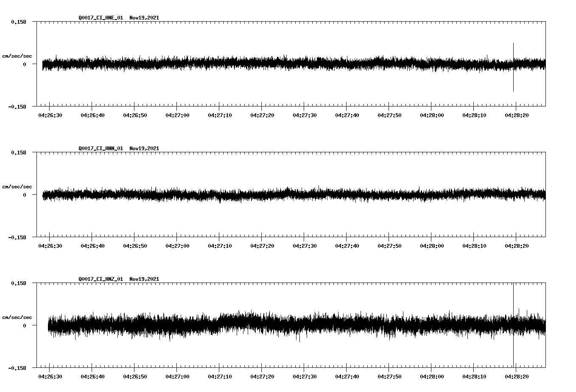Click 04:27:30 on the HNN time axis
576x392 pixels.
(x=305, y=246)
